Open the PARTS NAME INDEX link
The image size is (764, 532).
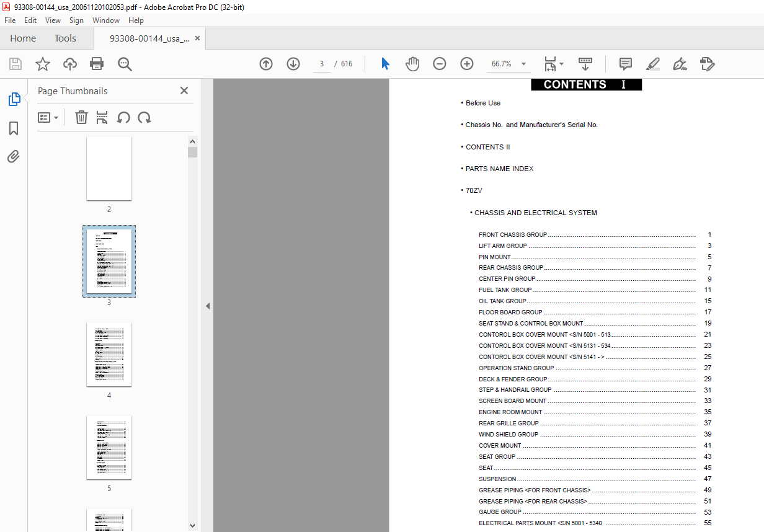(499, 169)
